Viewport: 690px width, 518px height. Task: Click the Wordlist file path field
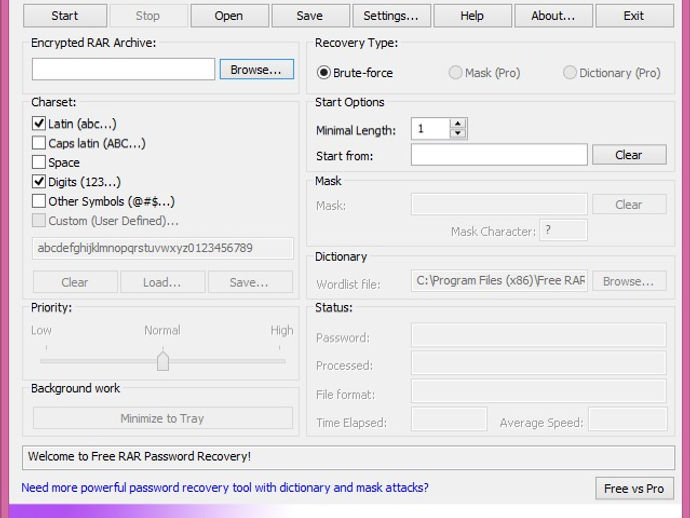499,281
